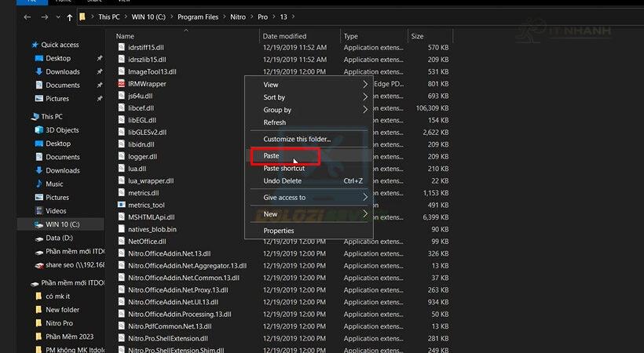Expand the recent locations dropdown arrow
Image resolution: width=644 pixels, height=353 pixels.
tap(57, 16)
